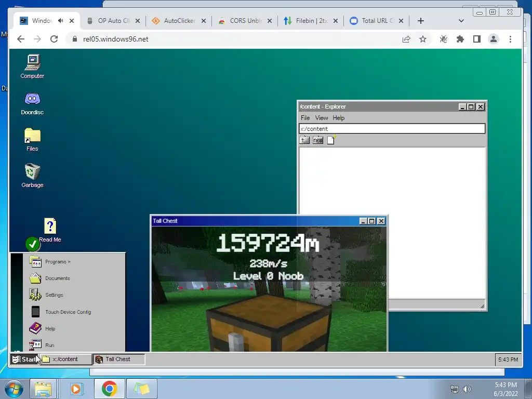The height and width of the screenshot is (399, 532).
Task: Switch to the AutoClicker tab
Action: pyautogui.click(x=179, y=21)
